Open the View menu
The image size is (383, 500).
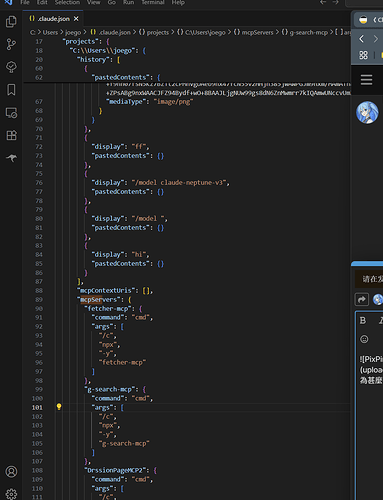point(94,2)
